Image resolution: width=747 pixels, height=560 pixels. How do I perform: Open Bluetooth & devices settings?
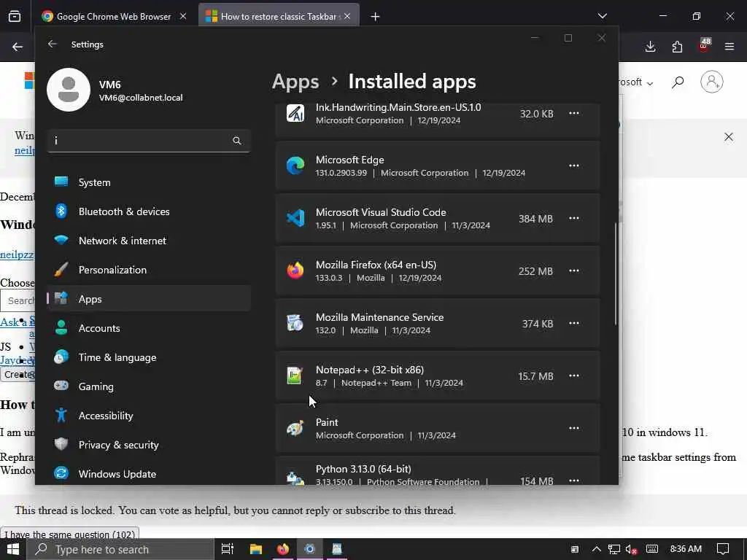149,211
